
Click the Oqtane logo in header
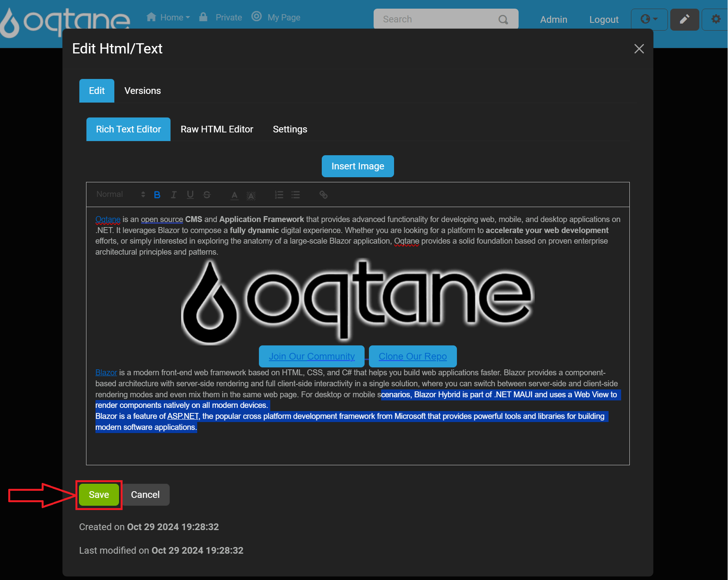pyautogui.click(x=65, y=23)
